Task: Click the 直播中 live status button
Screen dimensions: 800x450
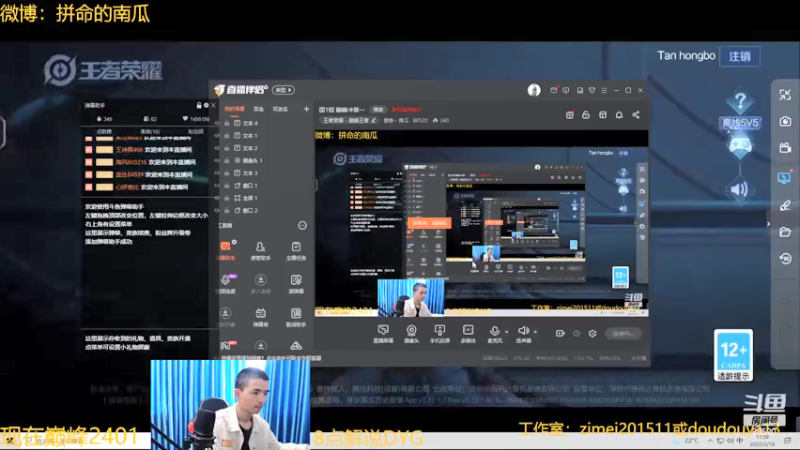Action: point(623,334)
